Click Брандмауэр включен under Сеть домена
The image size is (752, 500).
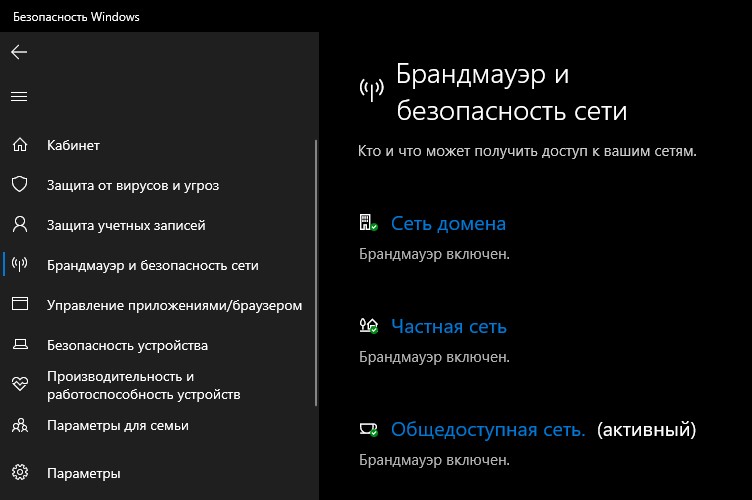click(x=435, y=254)
